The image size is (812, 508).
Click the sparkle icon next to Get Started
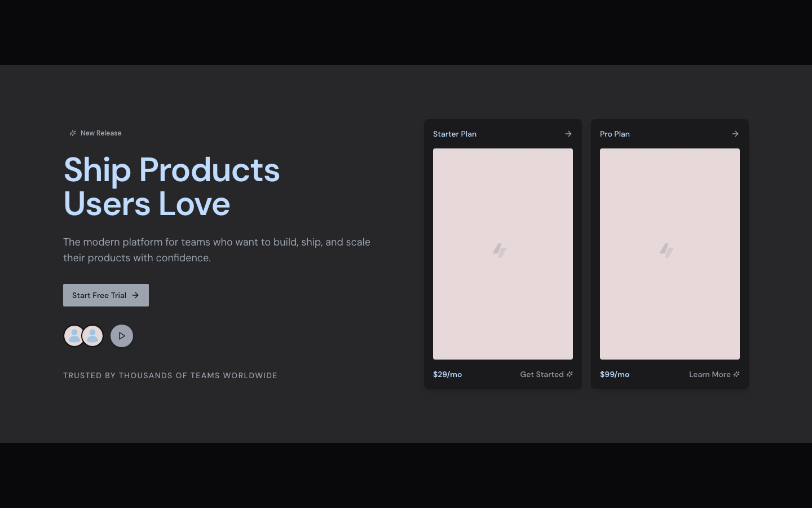[570, 374]
